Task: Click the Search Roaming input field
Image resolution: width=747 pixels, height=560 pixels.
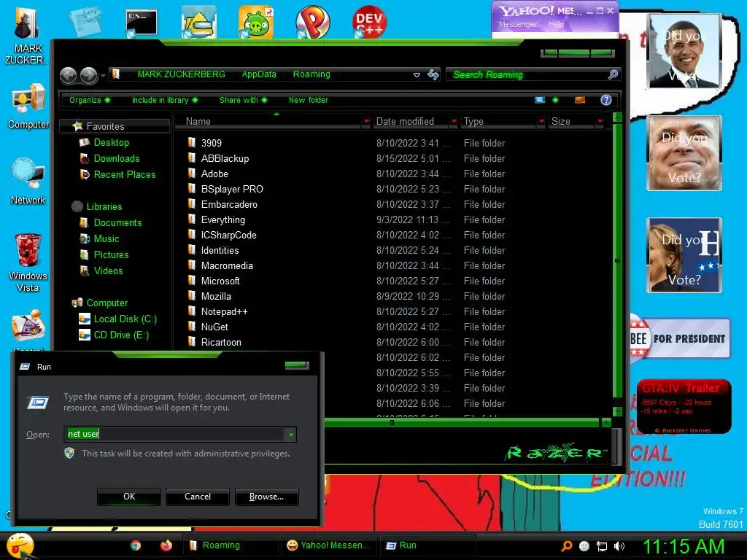Action: coord(527,74)
